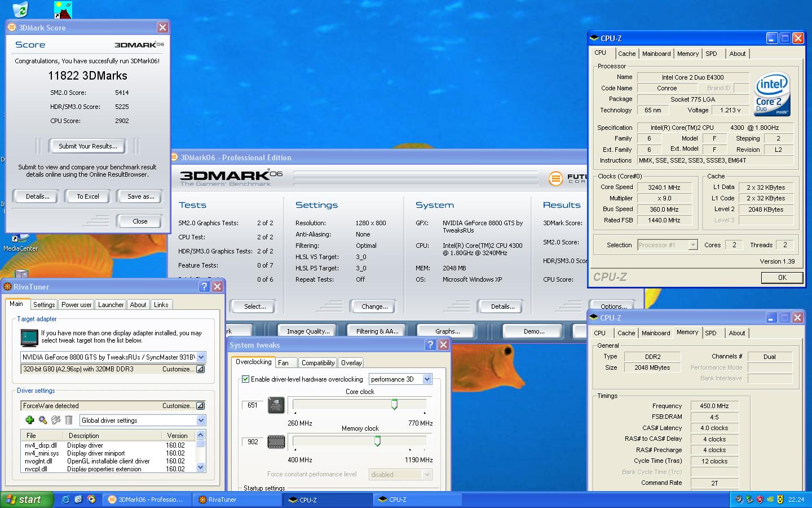Click Save as button in 3DMark Score
This screenshot has width=812, height=508.
click(x=140, y=196)
